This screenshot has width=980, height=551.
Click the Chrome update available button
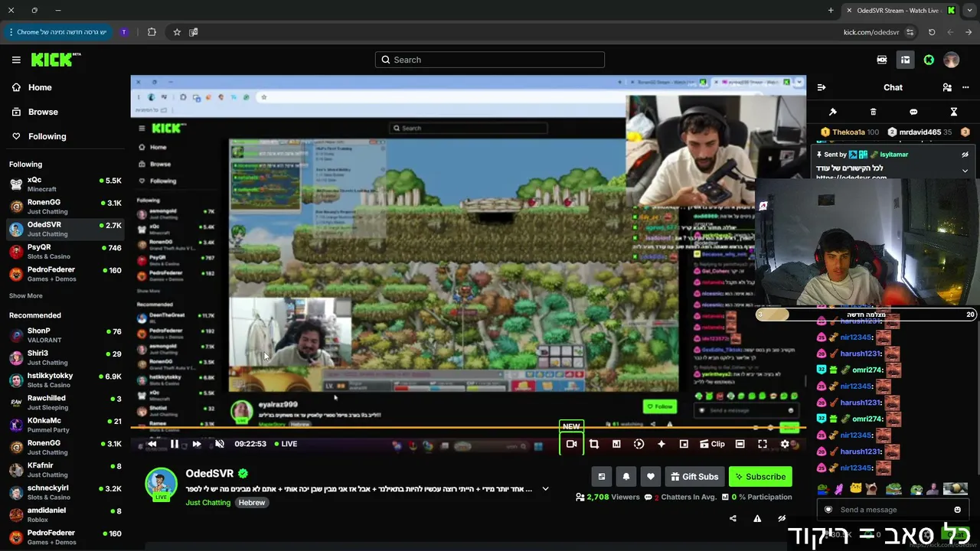(58, 32)
